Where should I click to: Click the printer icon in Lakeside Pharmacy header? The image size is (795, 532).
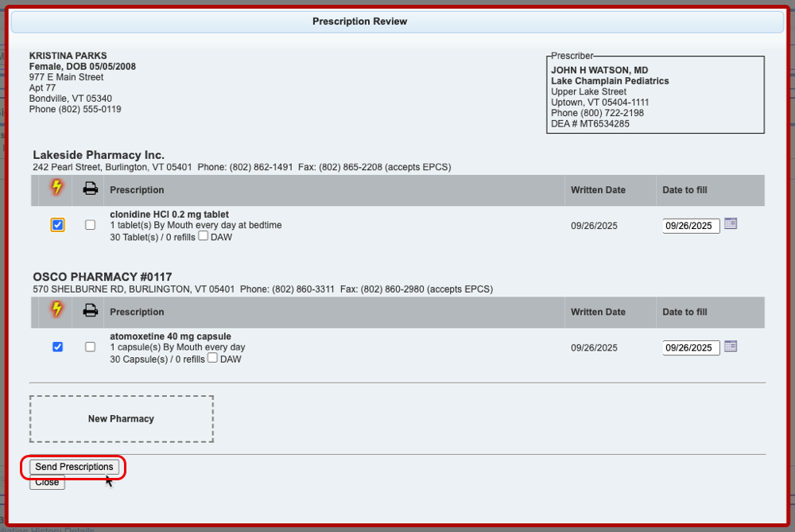pos(91,189)
